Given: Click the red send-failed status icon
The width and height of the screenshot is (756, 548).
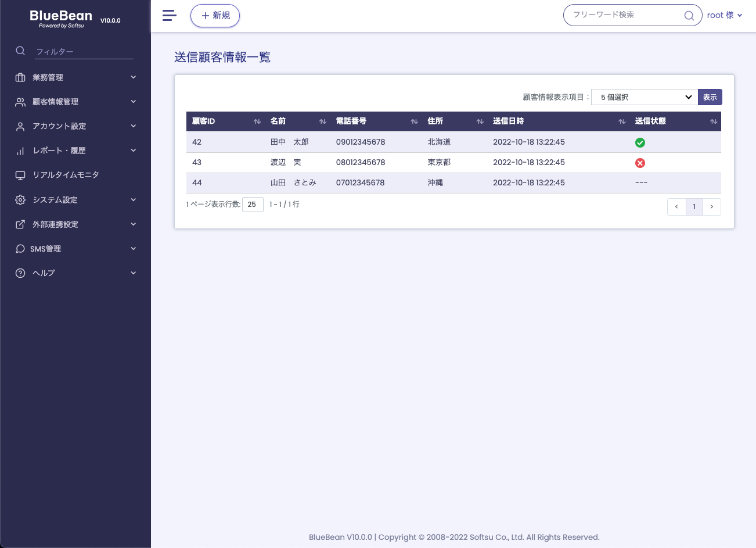Looking at the screenshot, I should 640,163.
